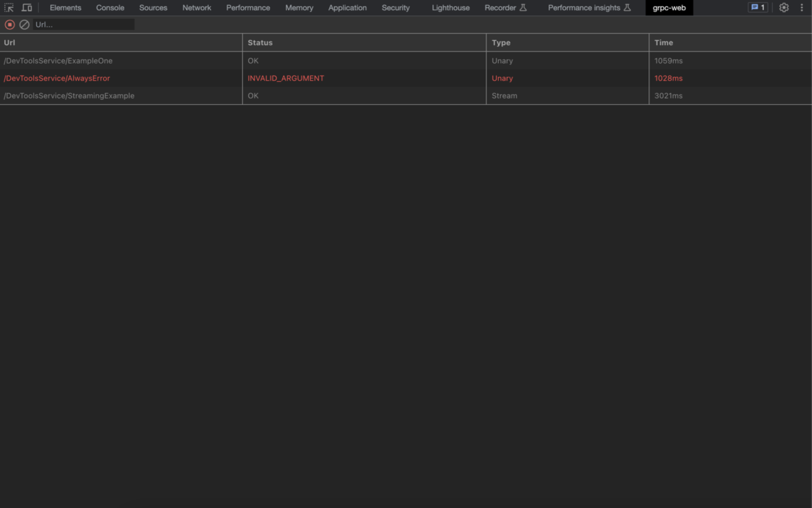Go to the Performance tab

[x=248, y=8]
